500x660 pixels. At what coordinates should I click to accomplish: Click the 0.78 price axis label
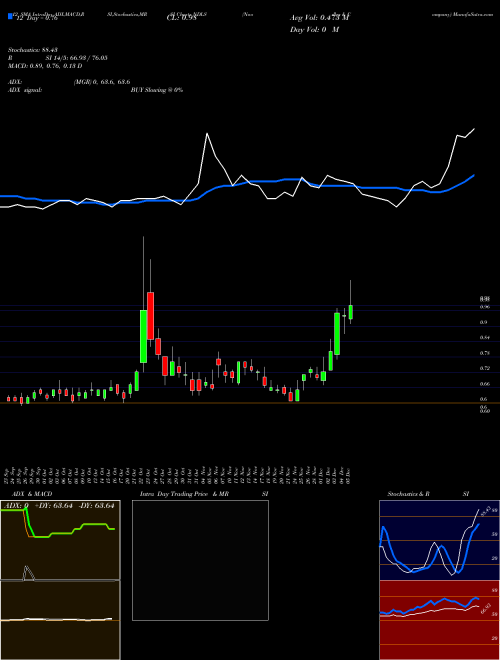pos(485,353)
